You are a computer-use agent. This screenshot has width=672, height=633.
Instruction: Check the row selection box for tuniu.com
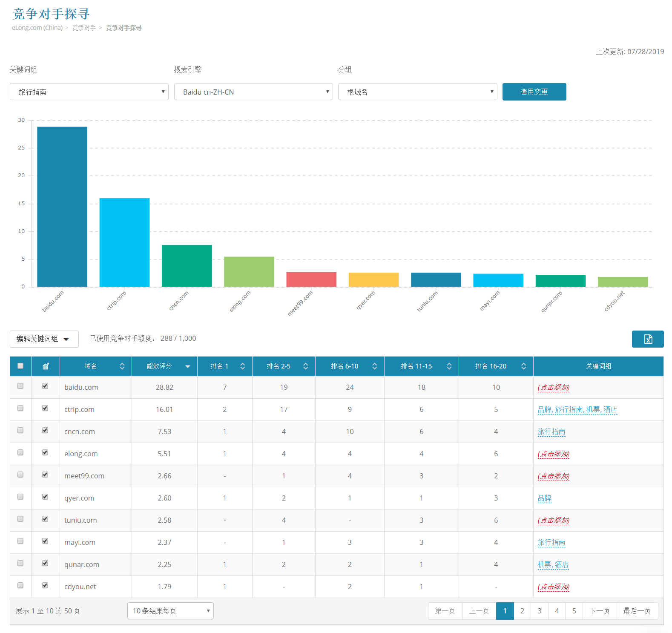pos(20,519)
